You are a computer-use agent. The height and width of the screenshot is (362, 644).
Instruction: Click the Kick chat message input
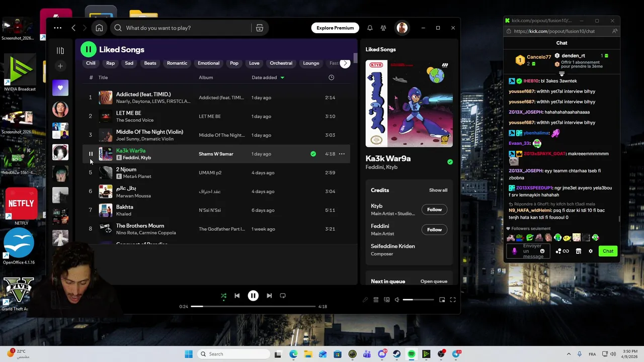[527, 251]
